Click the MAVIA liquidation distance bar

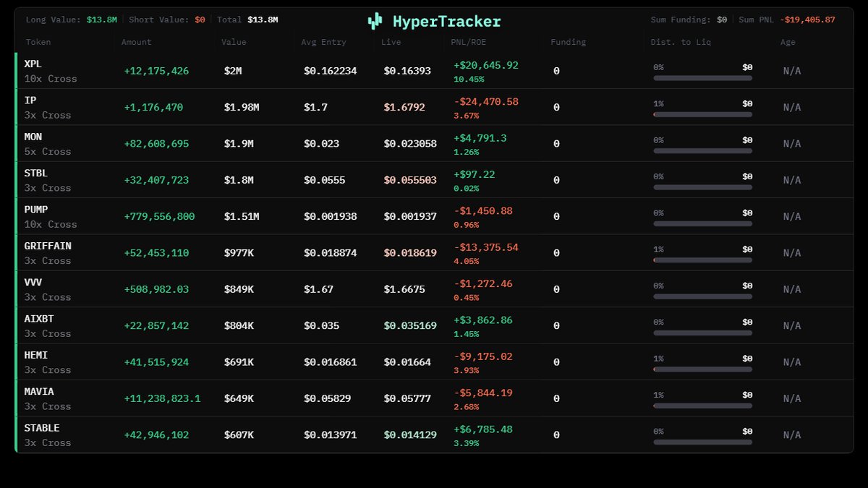[x=702, y=405]
